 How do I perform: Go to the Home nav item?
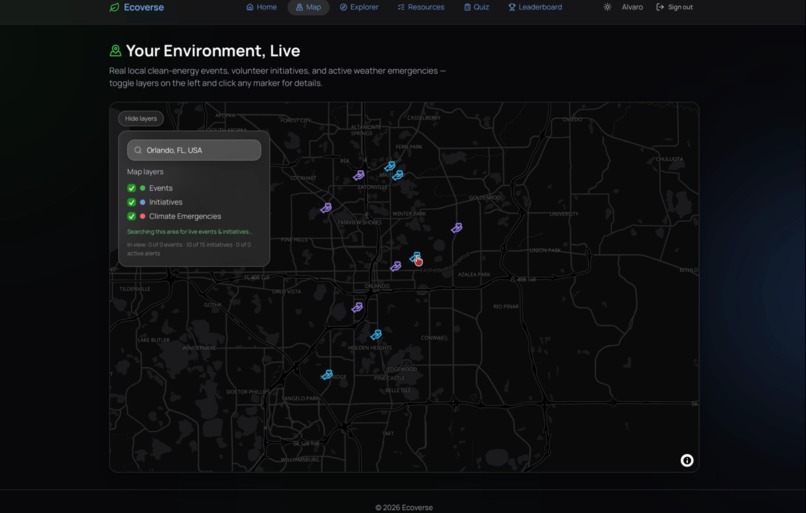pyautogui.click(x=262, y=7)
